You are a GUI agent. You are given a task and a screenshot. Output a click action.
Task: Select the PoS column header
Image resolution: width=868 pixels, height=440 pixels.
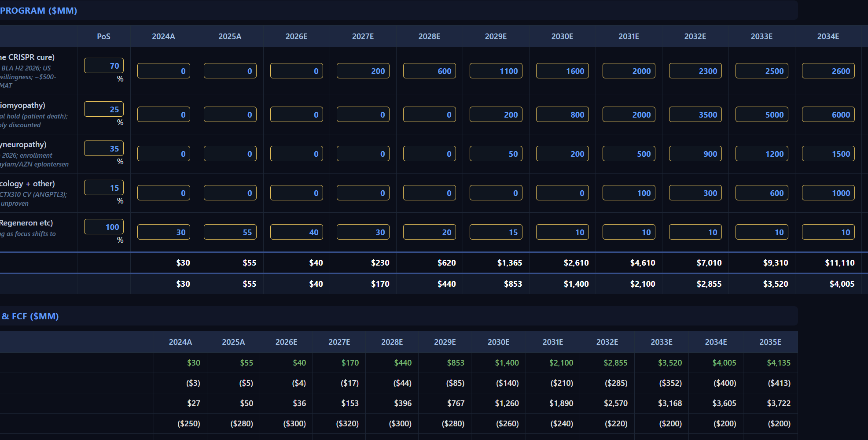[103, 37]
